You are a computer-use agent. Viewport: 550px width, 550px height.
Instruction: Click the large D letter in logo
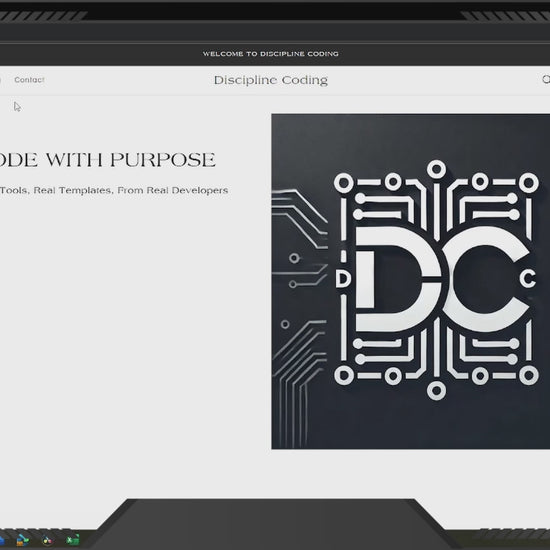point(397,279)
